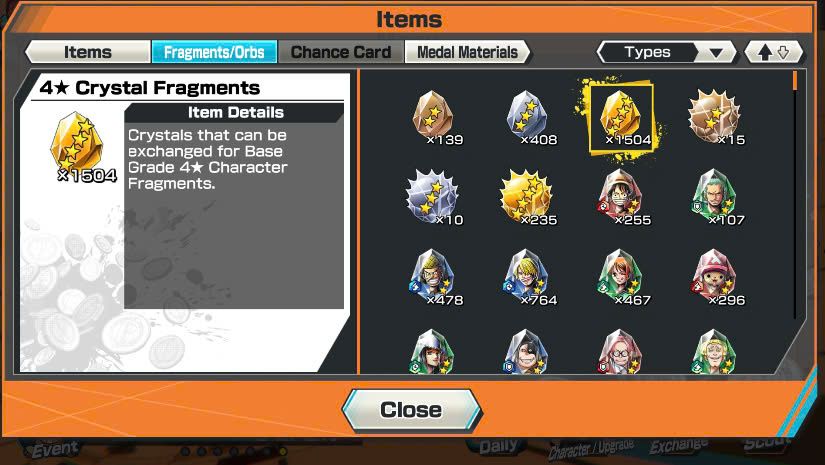825x465 pixels.
Task: Select the silver crystal fragment x408
Action: coord(527,117)
